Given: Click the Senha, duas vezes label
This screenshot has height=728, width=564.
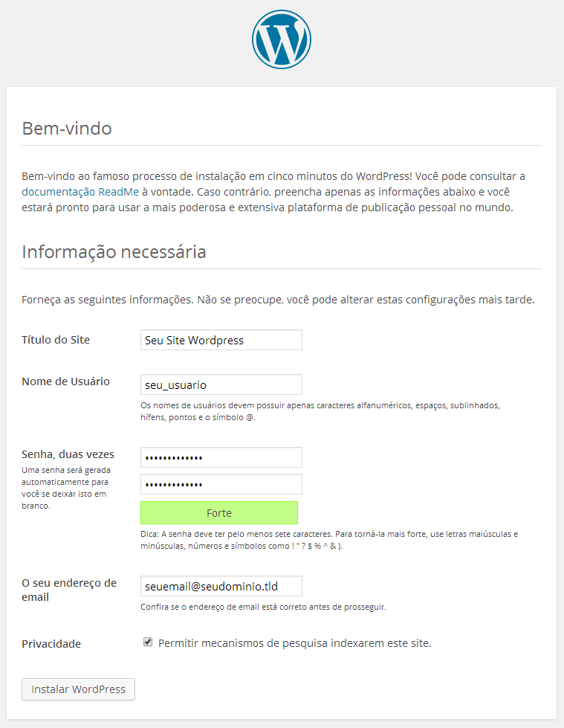Looking at the screenshot, I should (68, 454).
